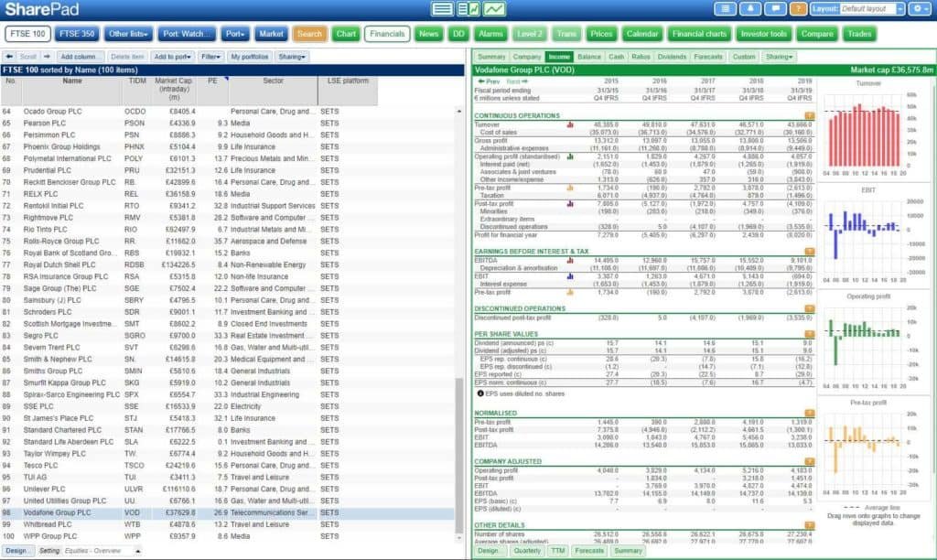Open the Sharing dropdown in the list toolbar
The width and height of the screenshot is (937, 560).
coord(292,57)
